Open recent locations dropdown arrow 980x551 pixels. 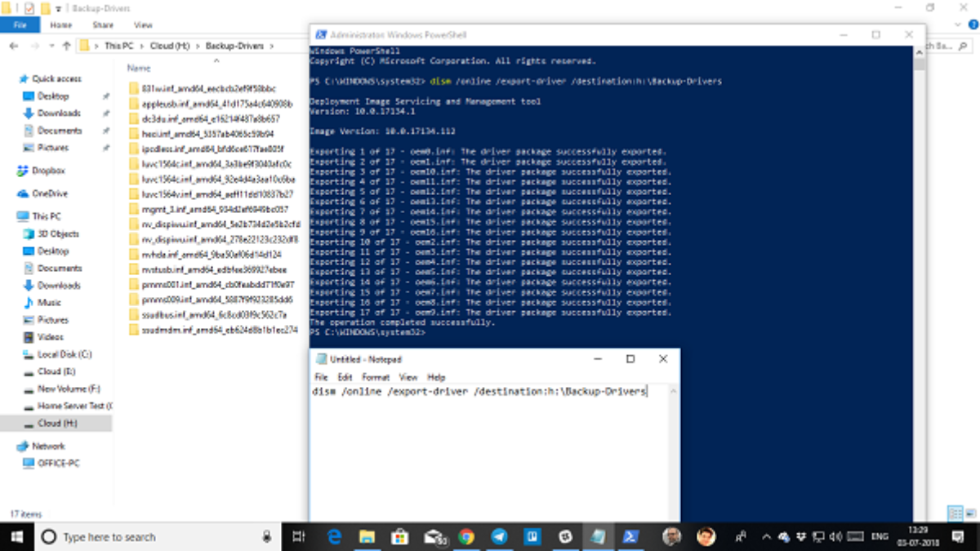(50, 46)
